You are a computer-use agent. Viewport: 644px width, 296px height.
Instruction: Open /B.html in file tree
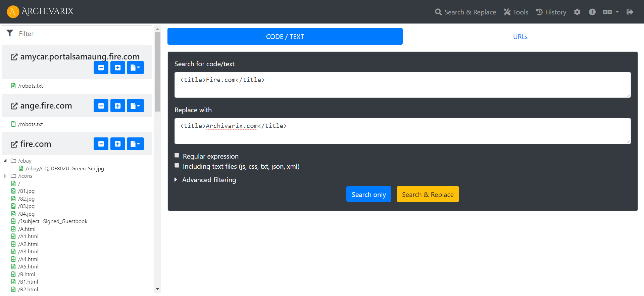click(27, 274)
